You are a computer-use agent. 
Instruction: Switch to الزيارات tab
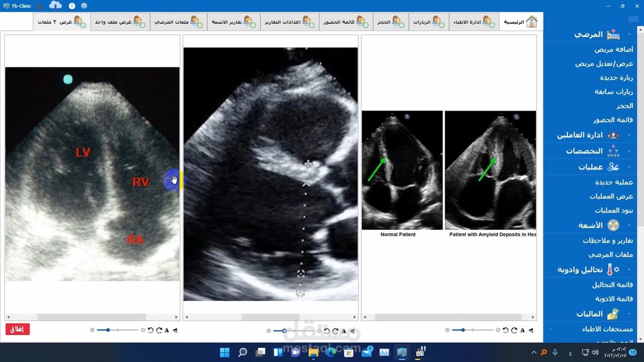[x=429, y=22]
